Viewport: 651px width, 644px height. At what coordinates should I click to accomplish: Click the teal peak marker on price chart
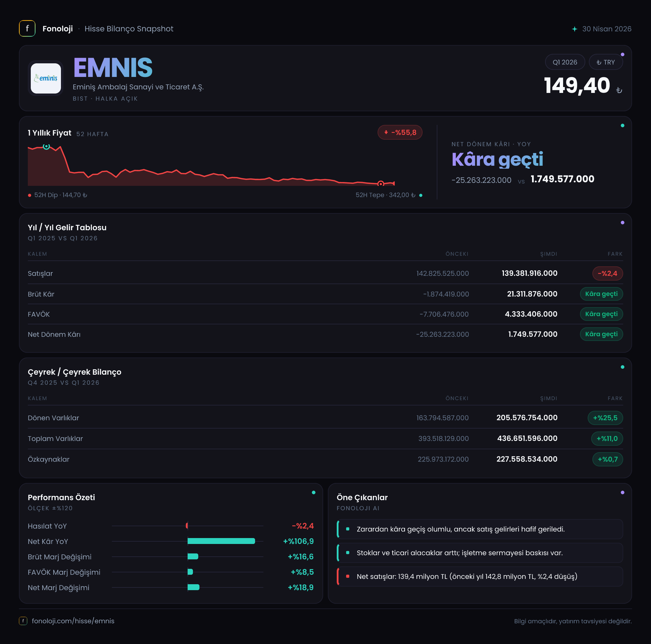(x=46, y=146)
